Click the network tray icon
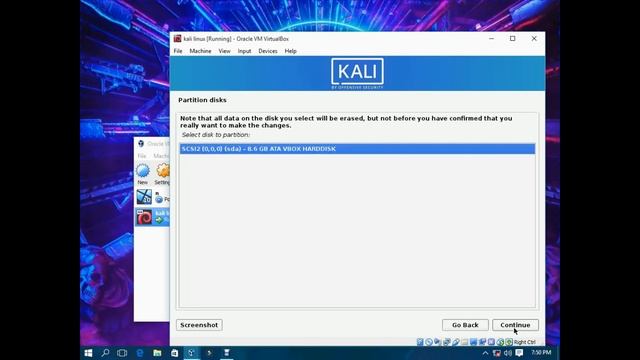This screenshot has width=640, height=360. 496,353
